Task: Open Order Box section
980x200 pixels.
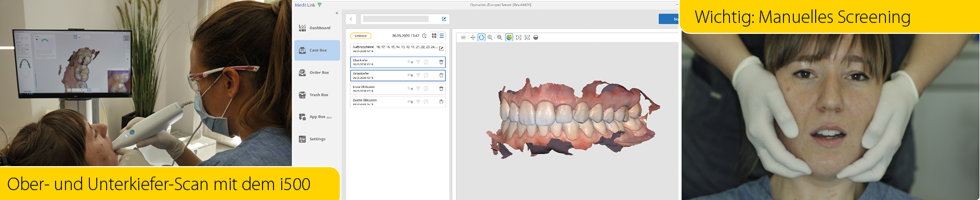Action: (x=315, y=72)
